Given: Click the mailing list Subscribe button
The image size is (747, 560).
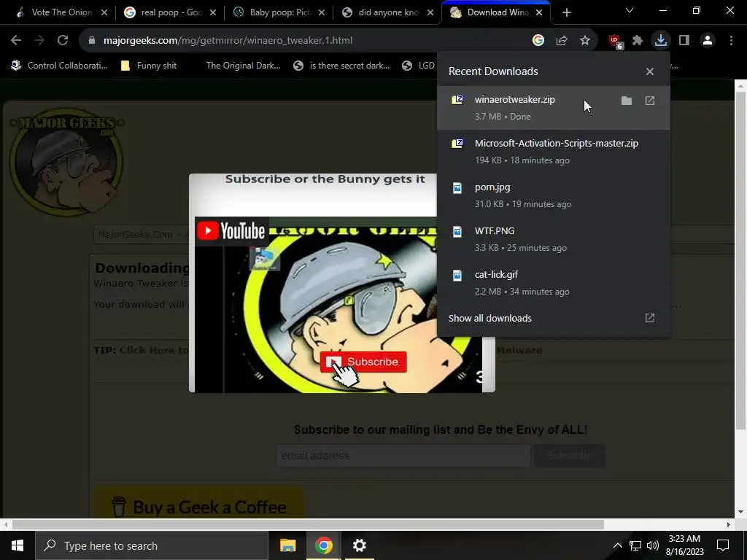Looking at the screenshot, I should tap(569, 456).
